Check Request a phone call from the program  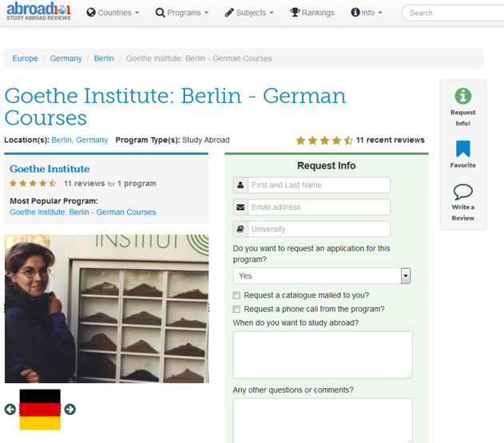coord(236,309)
